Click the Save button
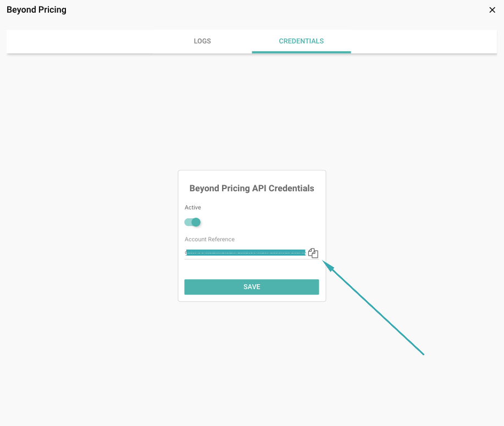Image resolution: width=504 pixels, height=426 pixels. coord(251,287)
